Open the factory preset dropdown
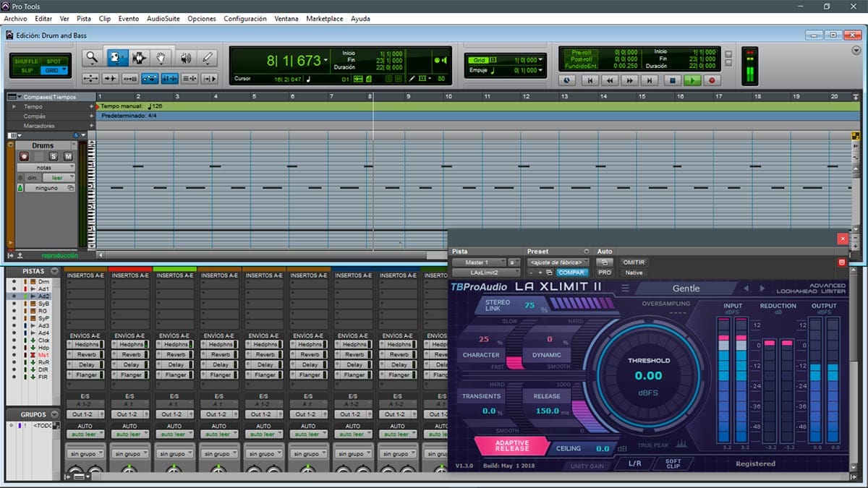868x488 pixels. [x=558, y=262]
